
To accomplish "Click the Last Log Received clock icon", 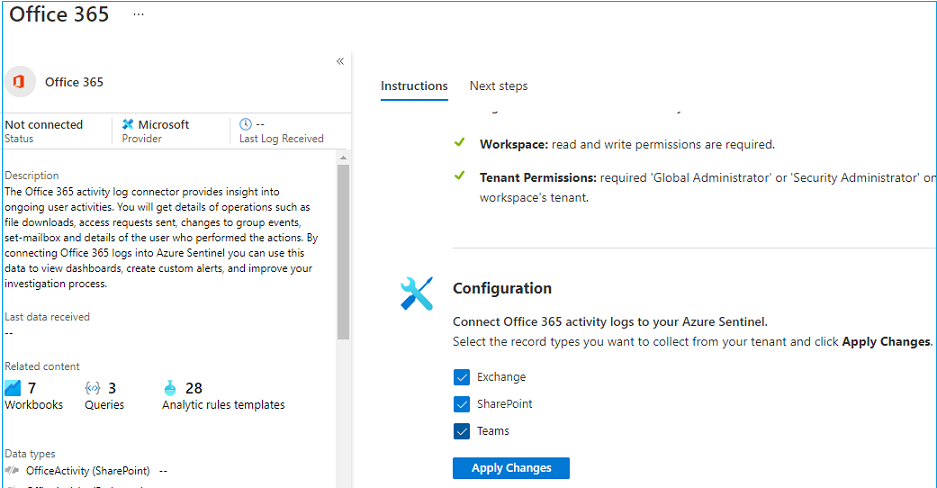I will pyautogui.click(x=246, y=124).
